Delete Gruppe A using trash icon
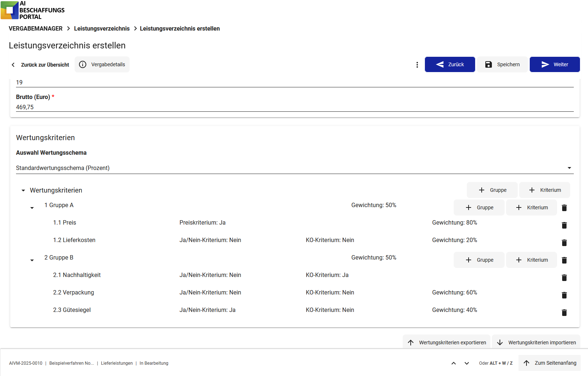Screen dimensions: 588x376 point(564,208)
